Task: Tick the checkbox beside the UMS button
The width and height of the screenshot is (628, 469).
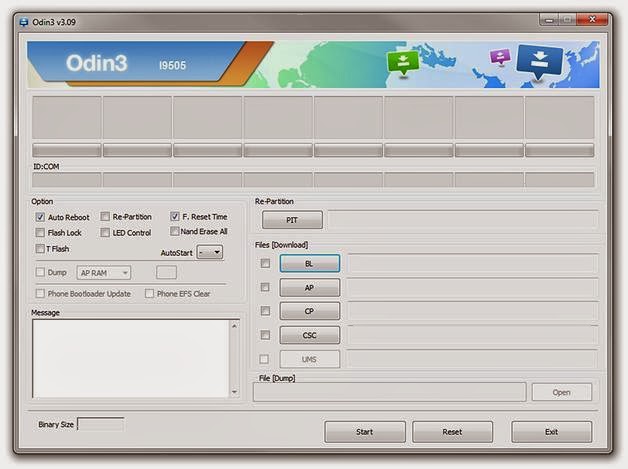Action: [264, 359]
